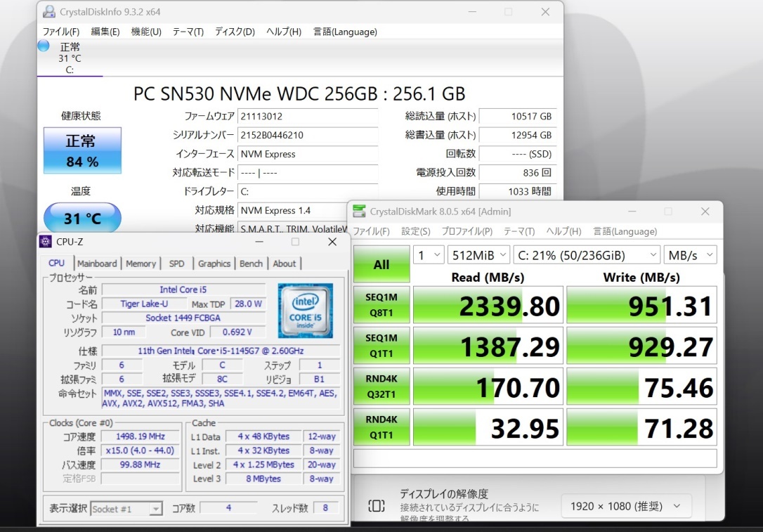Click the 総書込量 value 12954 GB
Screen dimensions: 763x532
coord(518,135)
